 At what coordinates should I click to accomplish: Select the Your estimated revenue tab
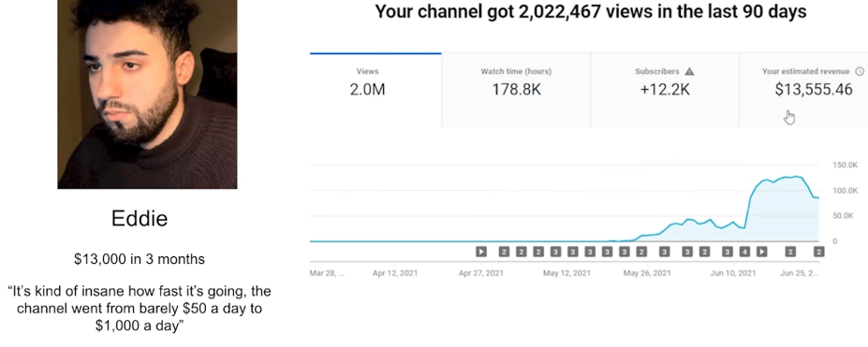tap(803, 90)
